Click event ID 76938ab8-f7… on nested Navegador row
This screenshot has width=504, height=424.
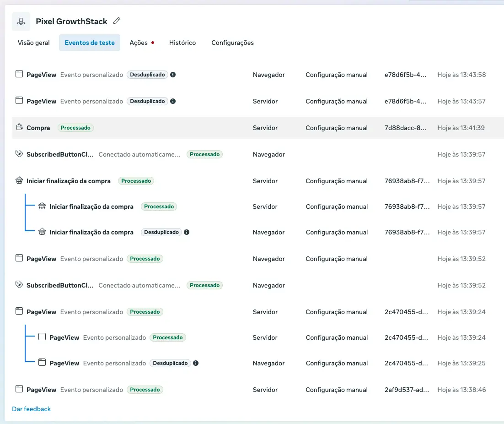pyautogui.click(x=407, y=232)
